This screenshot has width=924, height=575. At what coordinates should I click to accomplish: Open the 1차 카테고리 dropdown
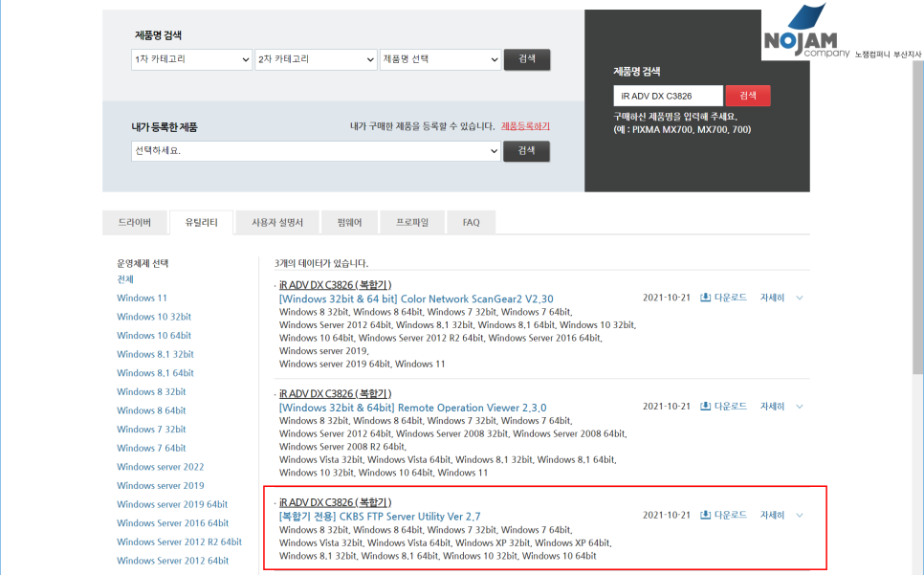[191, 59]
